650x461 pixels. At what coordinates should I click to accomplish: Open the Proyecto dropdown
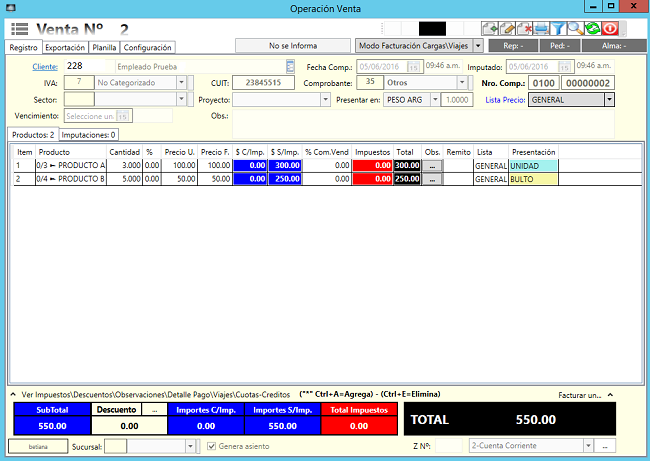[325, 99]
